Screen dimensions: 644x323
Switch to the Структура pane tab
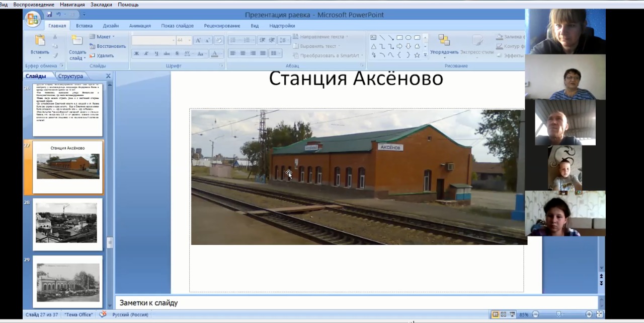click(x=70, y=76)
